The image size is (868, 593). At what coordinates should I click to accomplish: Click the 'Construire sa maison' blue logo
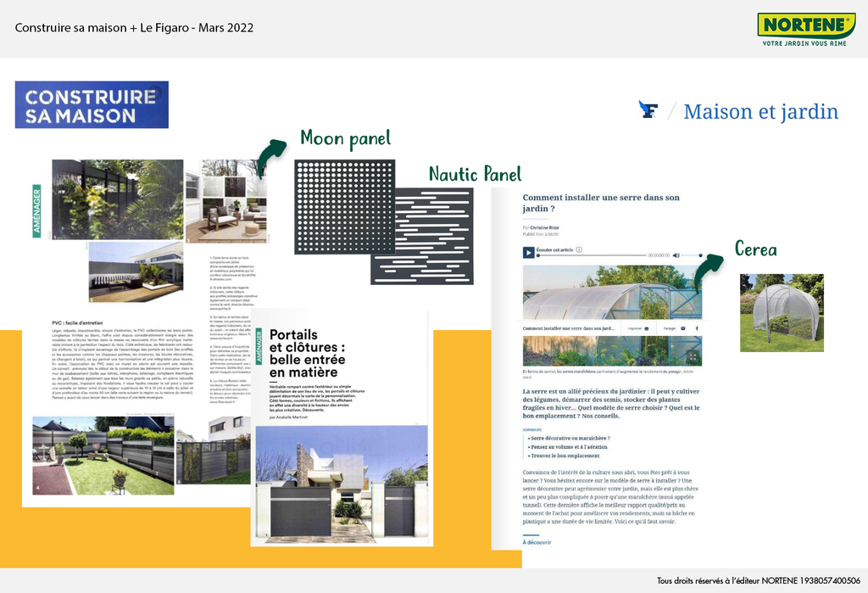tap(92, 104)
